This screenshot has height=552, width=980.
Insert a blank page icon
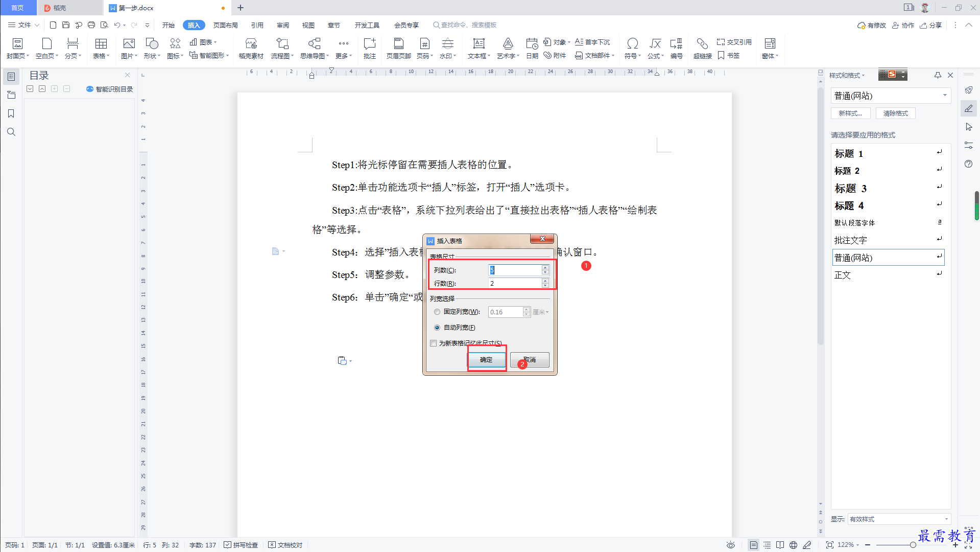pyautogui.click(x=46, y=49)
